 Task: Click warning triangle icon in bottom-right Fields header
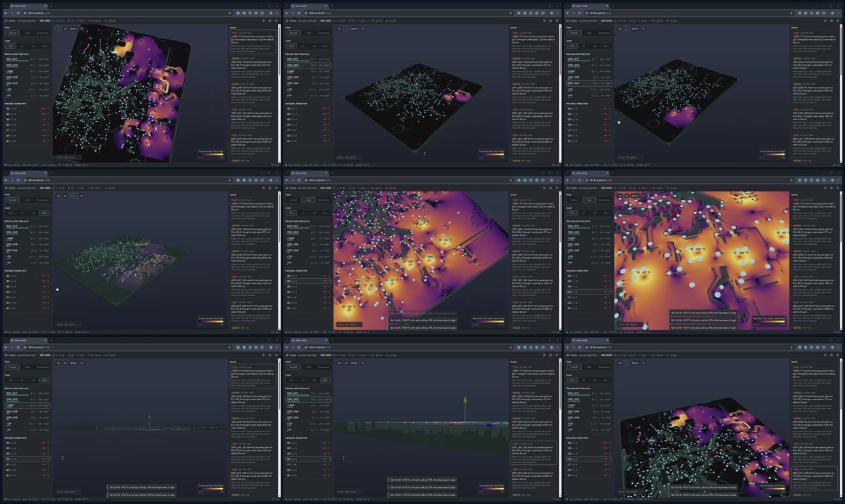[x=831, y=355]
